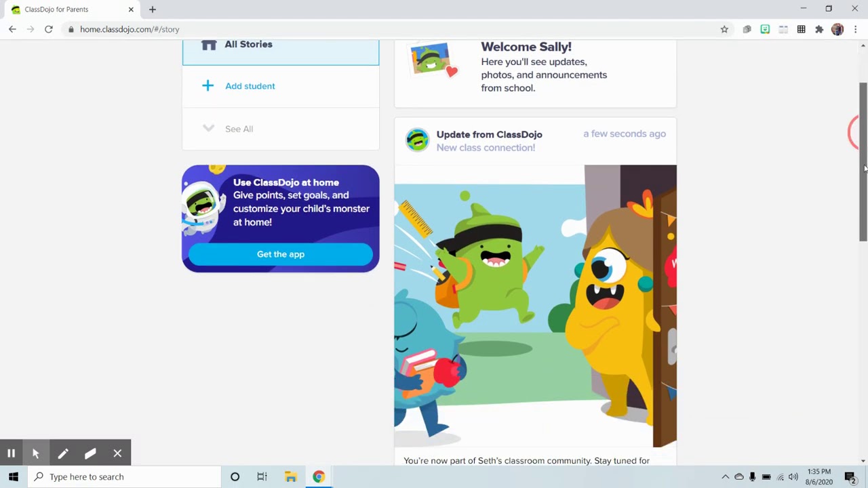Viewport: 868px width, 488px height.
Task: Open the Wi-Fi network tray icon
Action: [780, 476]
